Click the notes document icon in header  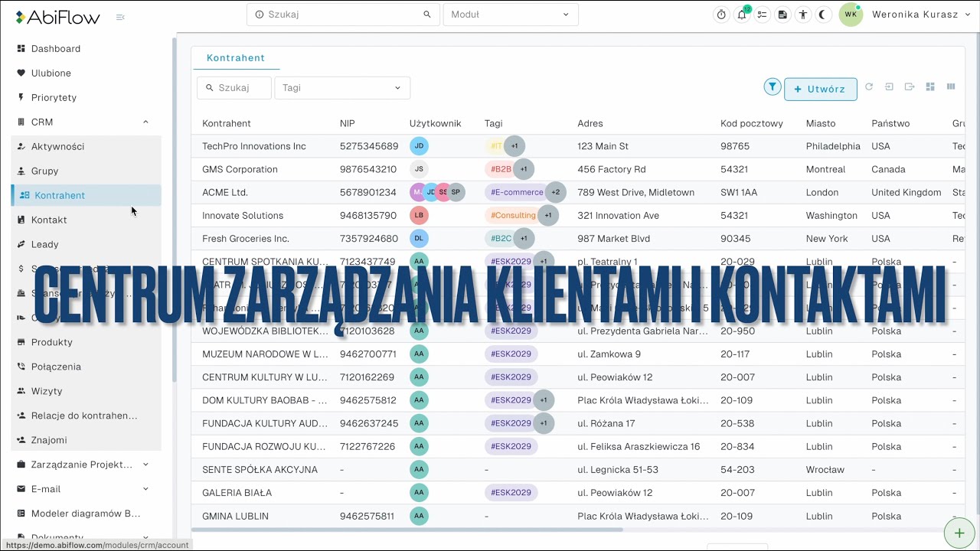tap(782, 15)
